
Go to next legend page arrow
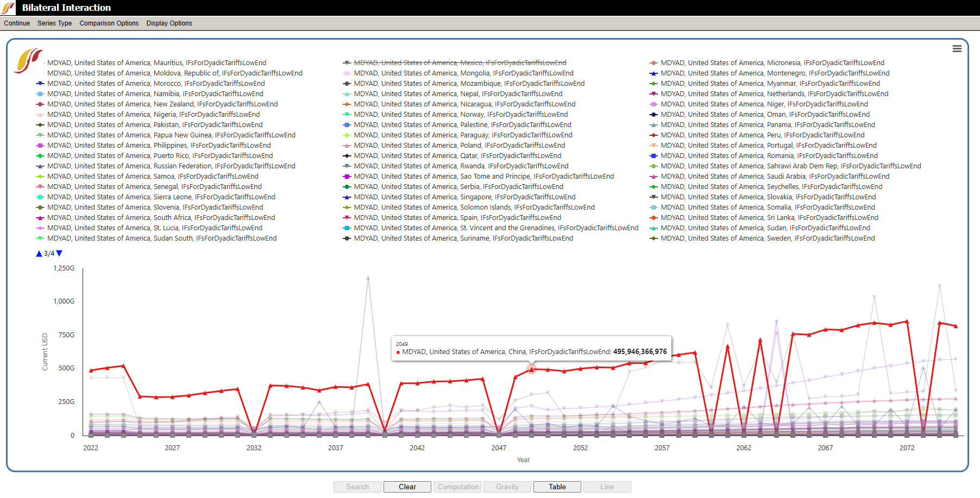point(59,254)
